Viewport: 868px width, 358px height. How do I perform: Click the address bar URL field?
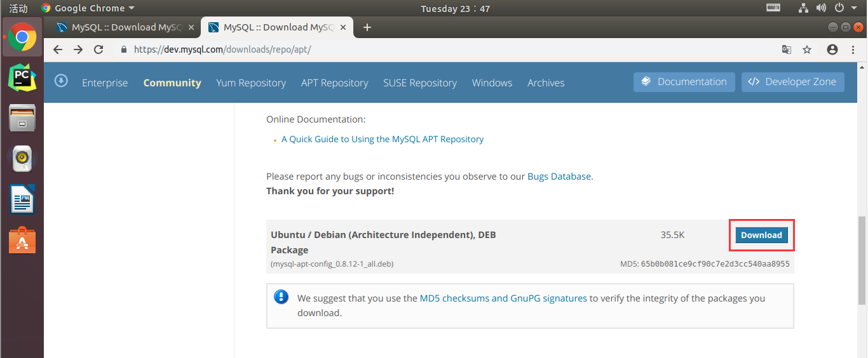[x=445, y=50]
